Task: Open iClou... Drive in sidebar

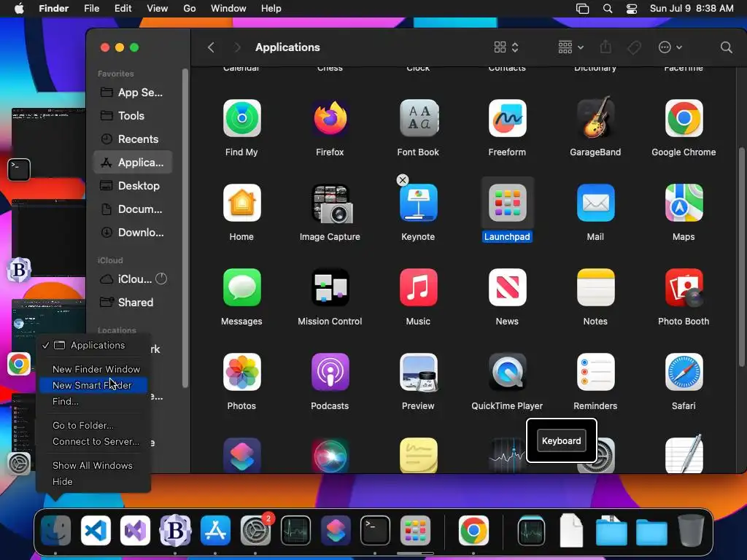Action: click(x=133, y=279)
